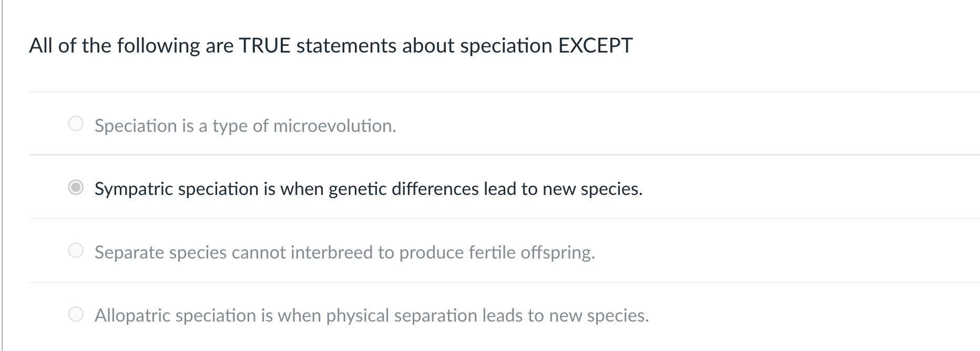
Task: Click the word 'Sympatric' in the second option
Action: click(134, 189)
